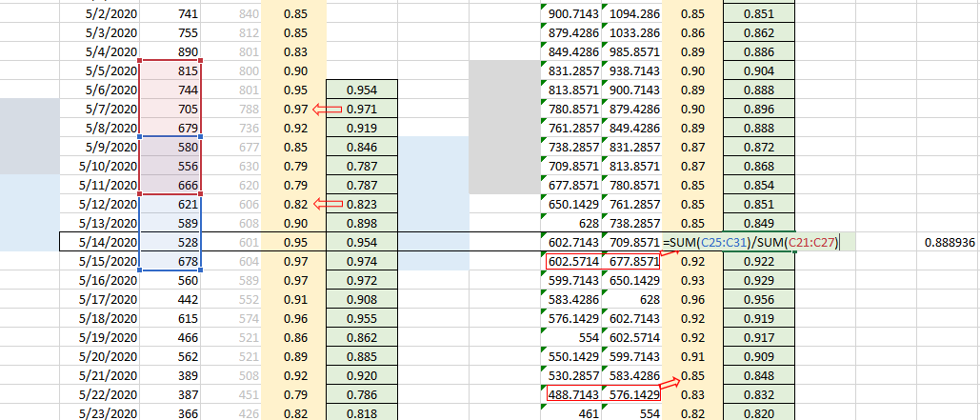Screen dimensions: 980x420
Task: Select the grey value 788
Action: tap(231, 109)
